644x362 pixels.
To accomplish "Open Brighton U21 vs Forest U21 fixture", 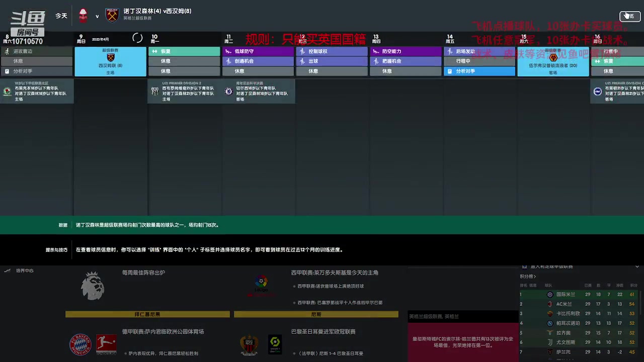I will coord(617,92).
